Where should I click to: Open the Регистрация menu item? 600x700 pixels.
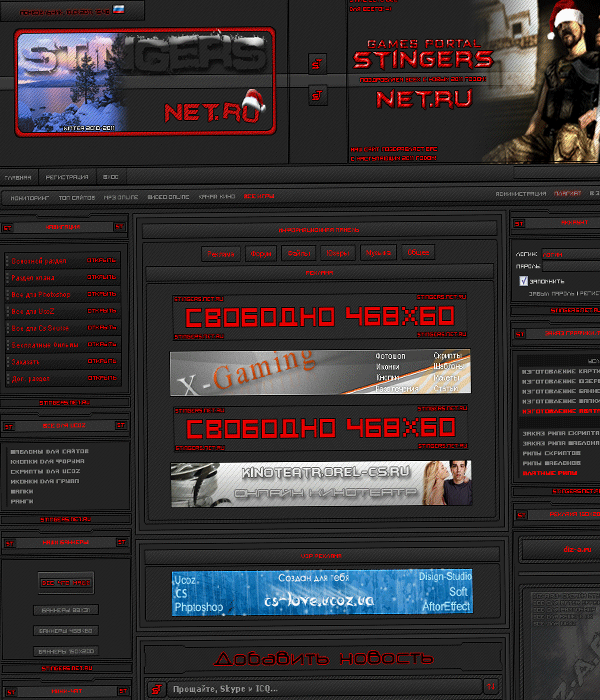pos(67,177)
